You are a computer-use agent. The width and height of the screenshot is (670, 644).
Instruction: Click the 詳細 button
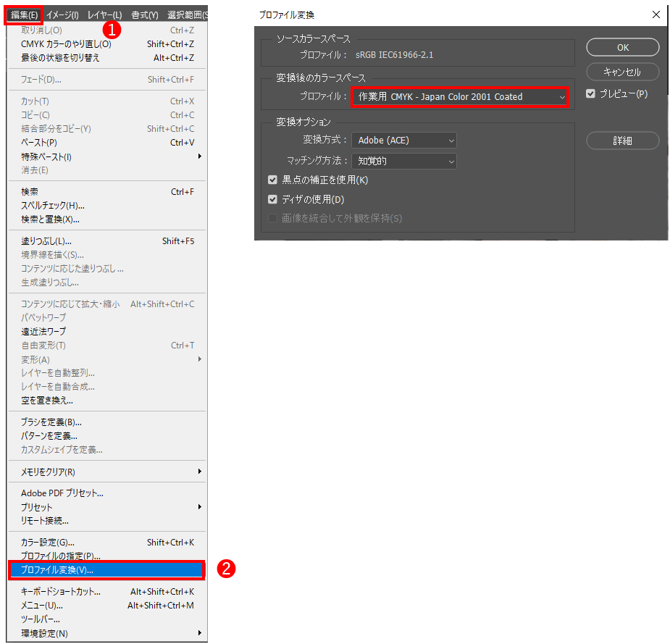622,141
